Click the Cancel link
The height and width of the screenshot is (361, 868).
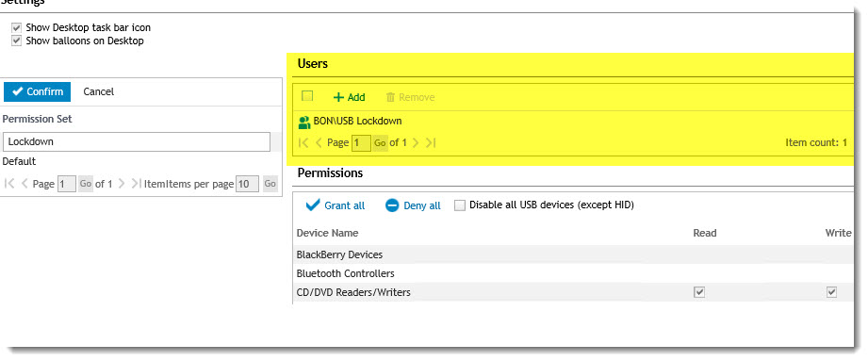[x=99, y=92]
